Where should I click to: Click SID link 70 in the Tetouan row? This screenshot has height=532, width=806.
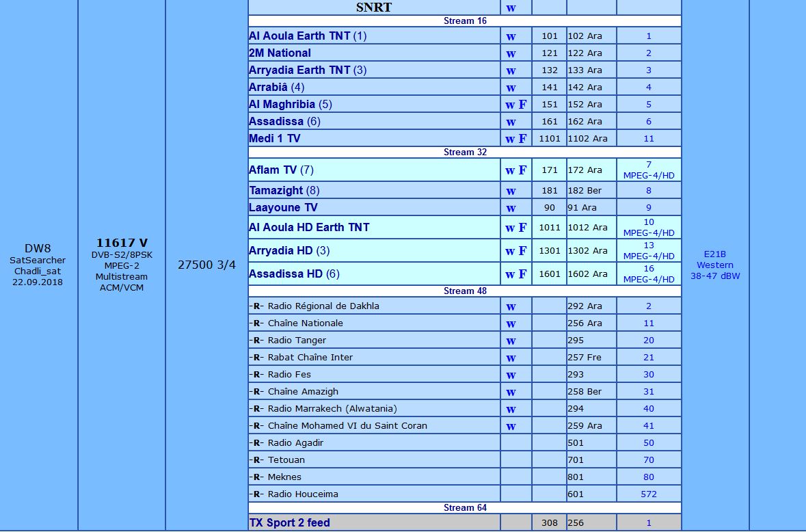[649, 460]
